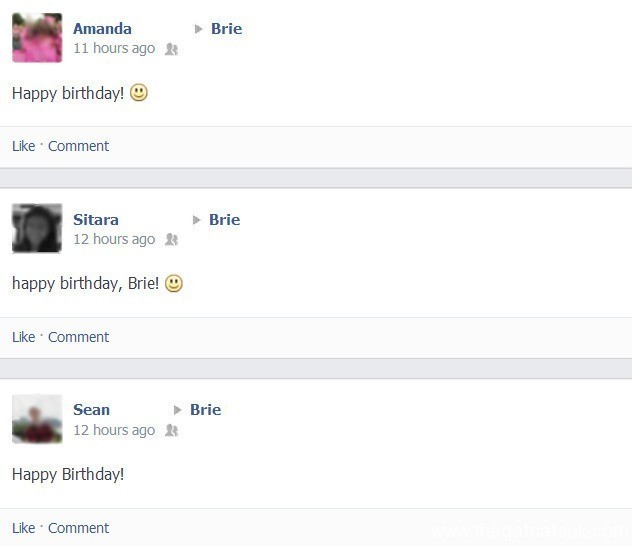The image size is (632, 546).
Task: Click the friends audience icon on Amanda's post
Action: coord(171,49)
